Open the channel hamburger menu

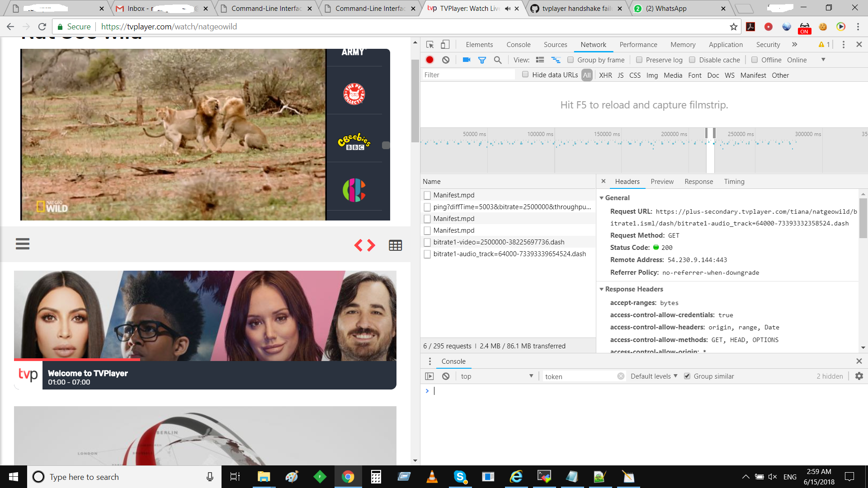click(x=23, y=244)
